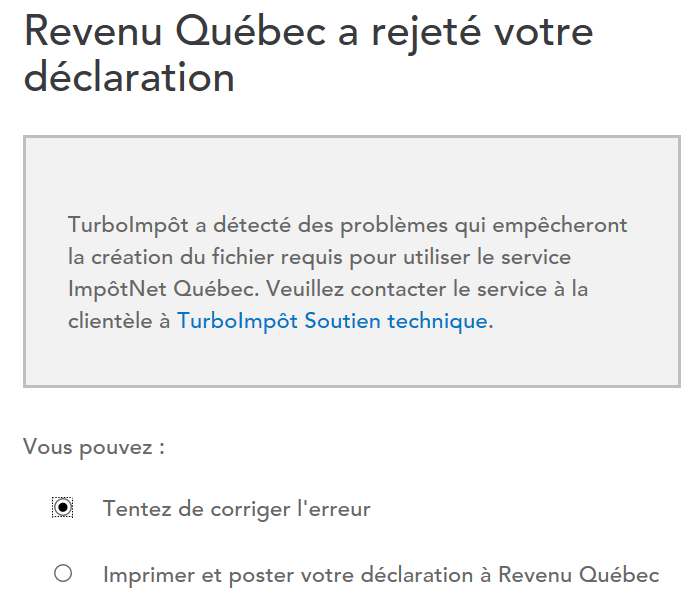
Task: Click the 'Vous pouvez :' text
Action: coord(94,446)
